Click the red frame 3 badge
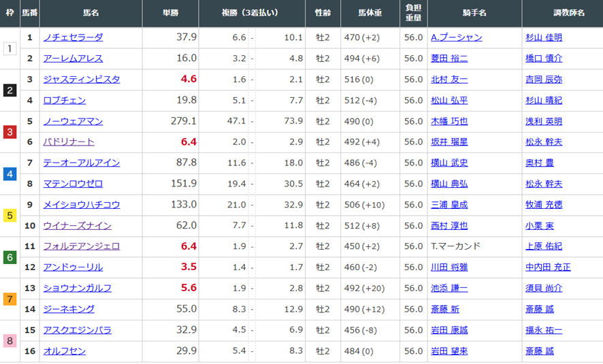603x364 pixels. 10,132
